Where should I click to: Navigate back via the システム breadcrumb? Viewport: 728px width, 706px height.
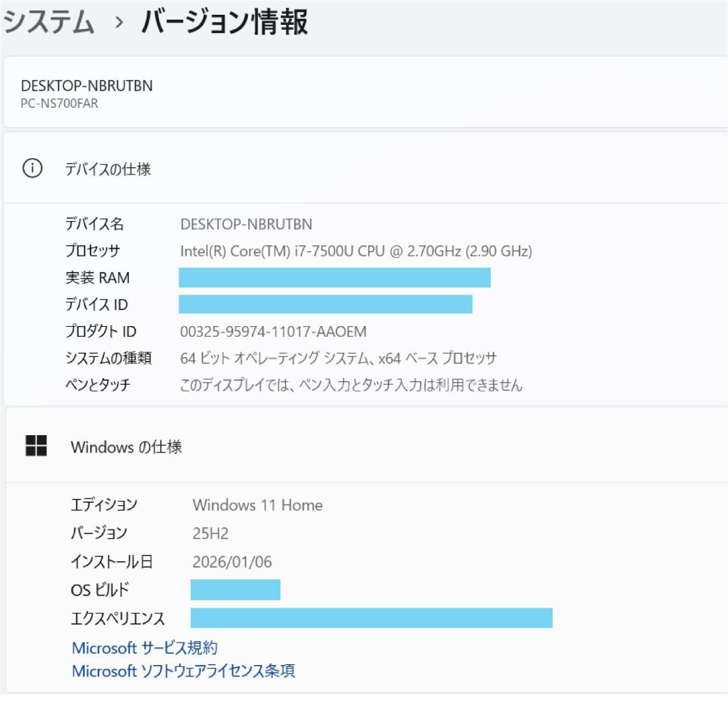[x=47, y=22]
